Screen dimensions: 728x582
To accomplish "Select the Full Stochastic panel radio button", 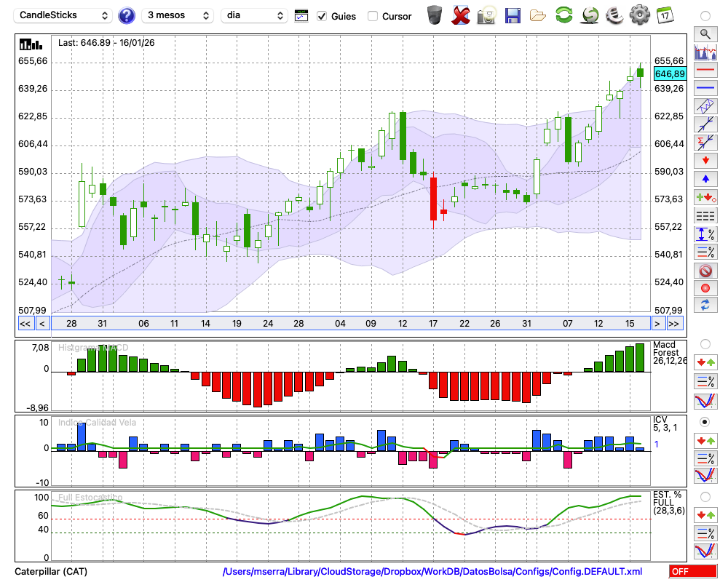I will pos(705,497).
